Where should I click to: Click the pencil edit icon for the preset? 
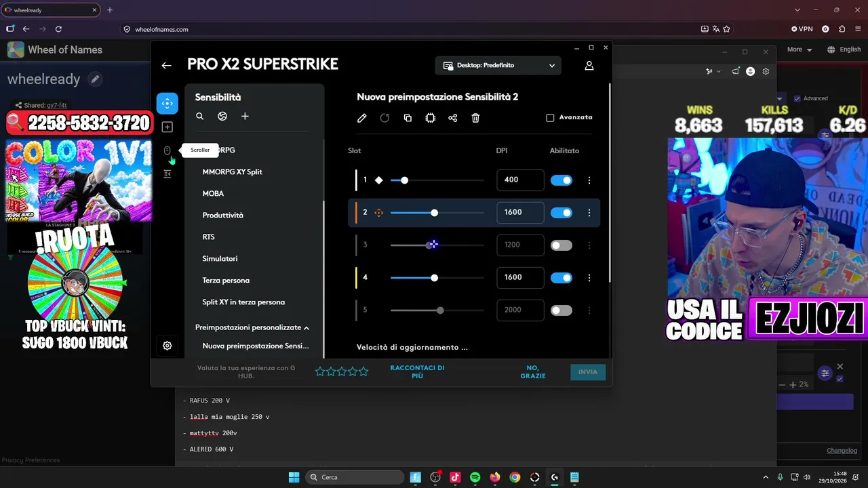[362, 118]
